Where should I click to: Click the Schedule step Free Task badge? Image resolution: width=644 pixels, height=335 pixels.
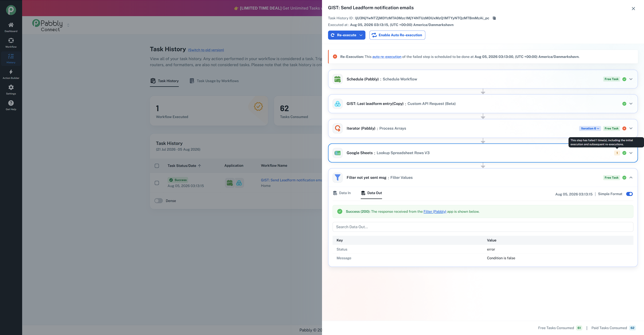pos(611,79)
